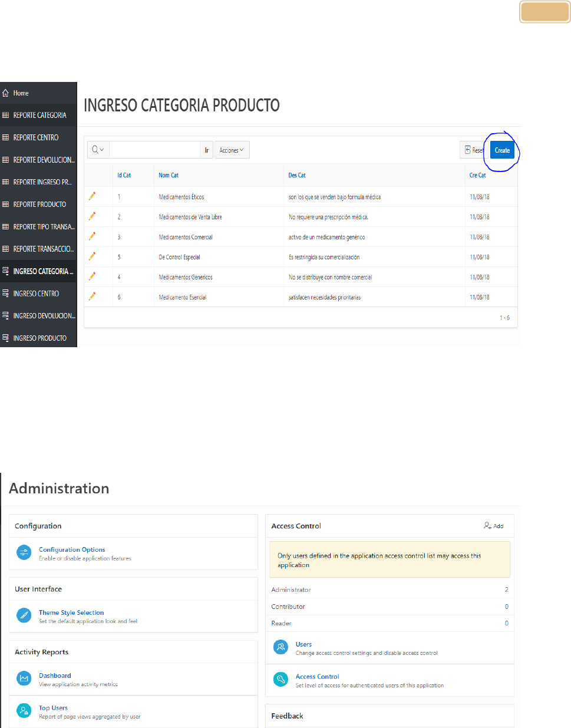Click cell 'No requiere una prescripción médica.'

click(328, 217)
